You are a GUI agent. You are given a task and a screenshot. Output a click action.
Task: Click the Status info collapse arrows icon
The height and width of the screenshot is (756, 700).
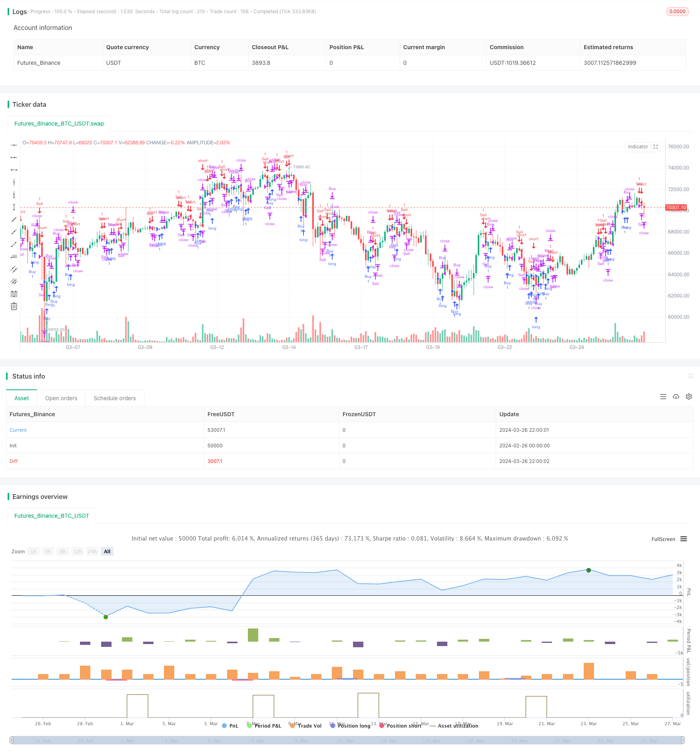point(690,376)
